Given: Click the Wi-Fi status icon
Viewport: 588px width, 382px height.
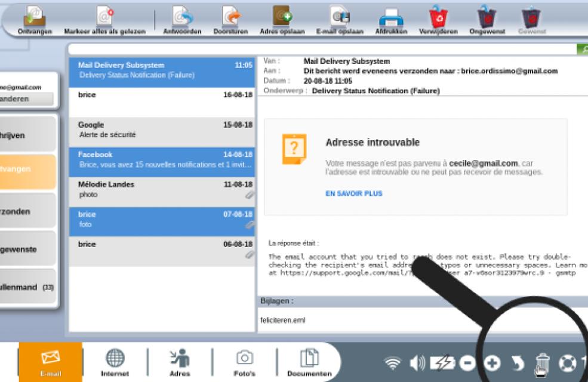Looking at the screenshot, I should [x=393, y=363].
